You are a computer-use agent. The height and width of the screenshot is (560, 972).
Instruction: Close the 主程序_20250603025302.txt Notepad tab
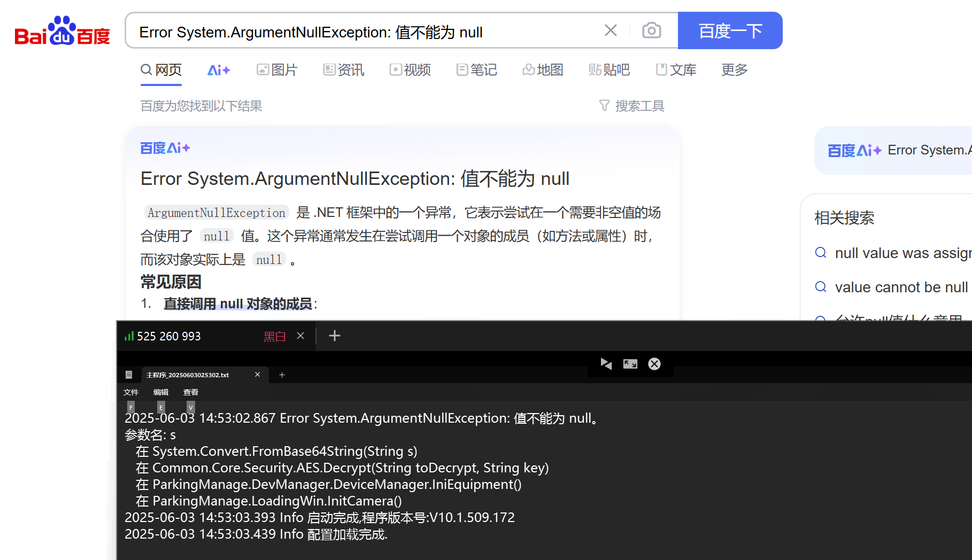[258, 375]
